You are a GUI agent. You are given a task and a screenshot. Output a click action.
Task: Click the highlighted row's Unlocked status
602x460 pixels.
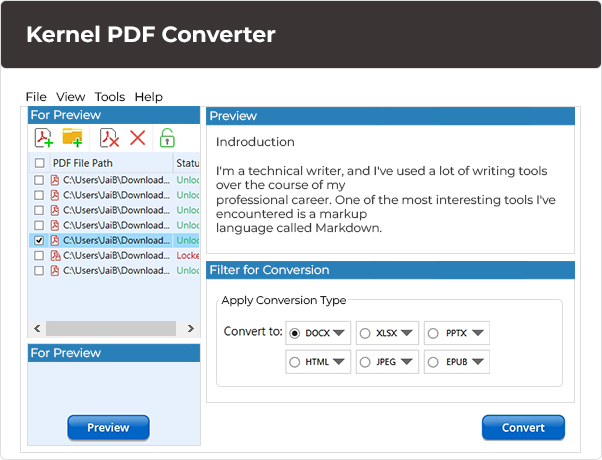click(x=188, y=240)
